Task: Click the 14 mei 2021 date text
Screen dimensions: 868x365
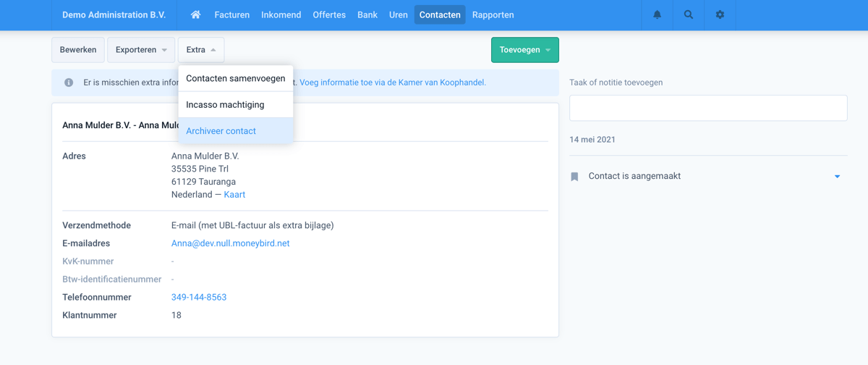Action: (592, 139)
